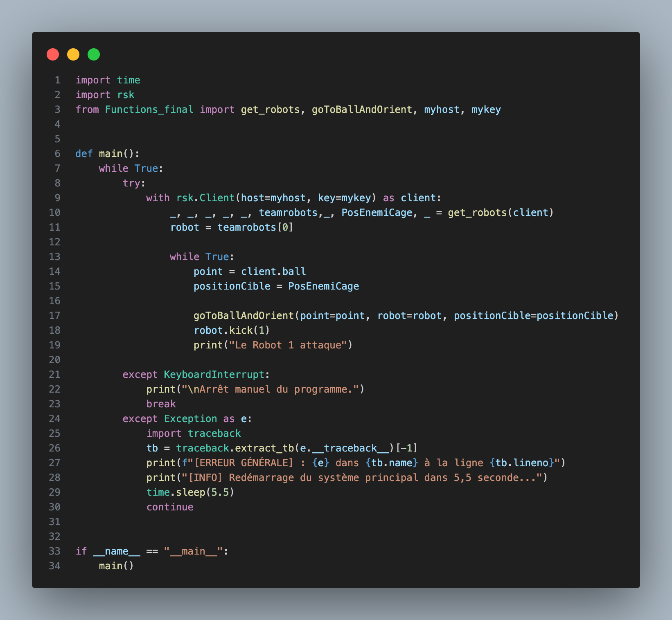The height and width of the screenshot is (620, 672).
Task: Click '[ERREUR GÉNÉRALE]' on line 27
Action: click(x=244, y=463)
